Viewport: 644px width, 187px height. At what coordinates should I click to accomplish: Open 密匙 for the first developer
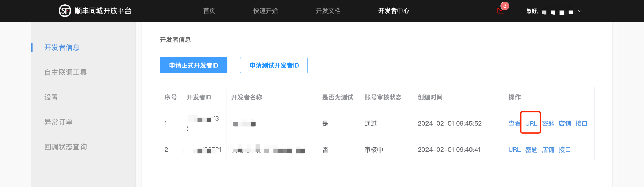pyautogui.click(x=548, y=124)
